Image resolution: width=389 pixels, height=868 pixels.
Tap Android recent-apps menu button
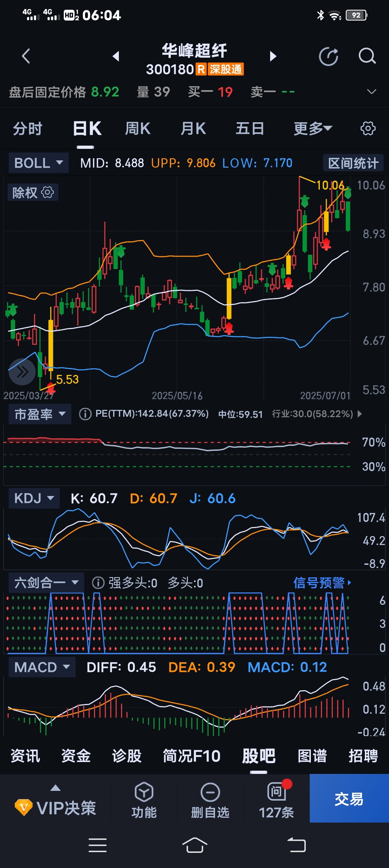98,845
